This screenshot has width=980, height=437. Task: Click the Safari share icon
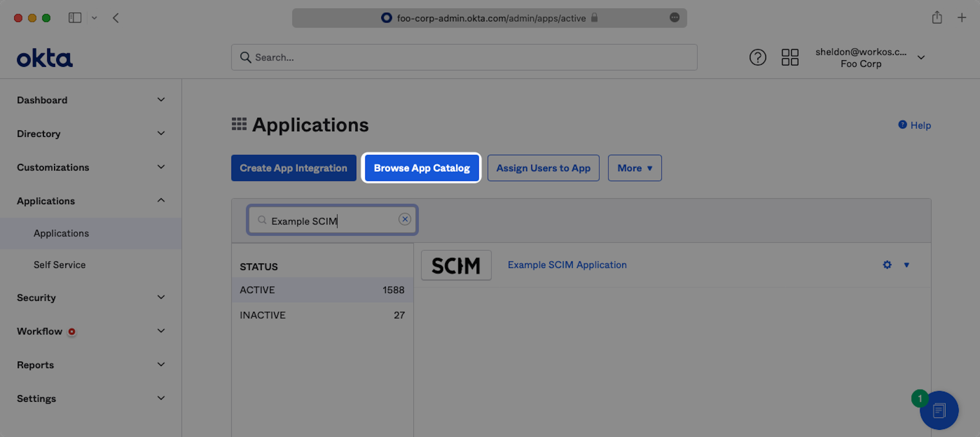click(x=937, y=18)
